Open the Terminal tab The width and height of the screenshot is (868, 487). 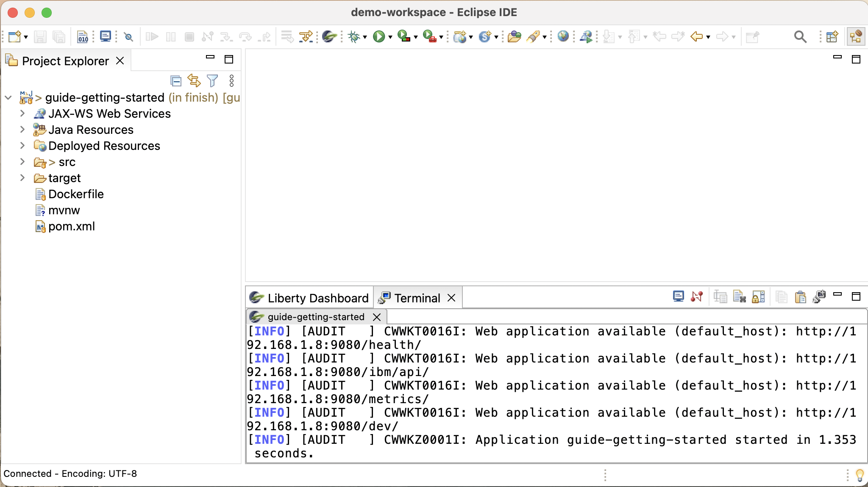coord(417,298)
